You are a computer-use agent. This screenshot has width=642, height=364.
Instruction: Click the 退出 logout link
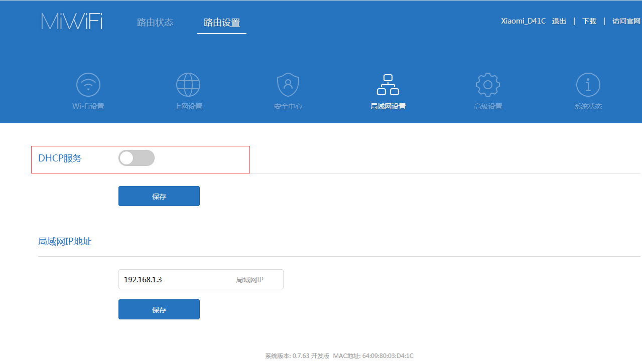559,21
